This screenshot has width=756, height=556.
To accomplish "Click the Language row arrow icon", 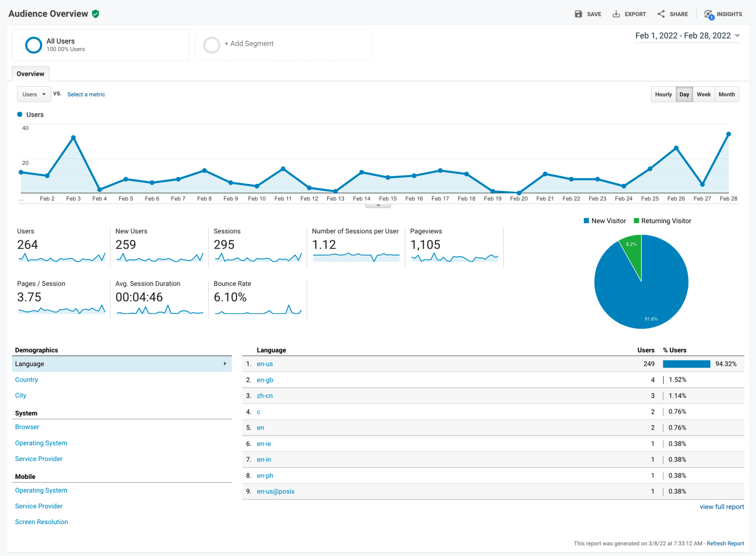I will 225,364.
